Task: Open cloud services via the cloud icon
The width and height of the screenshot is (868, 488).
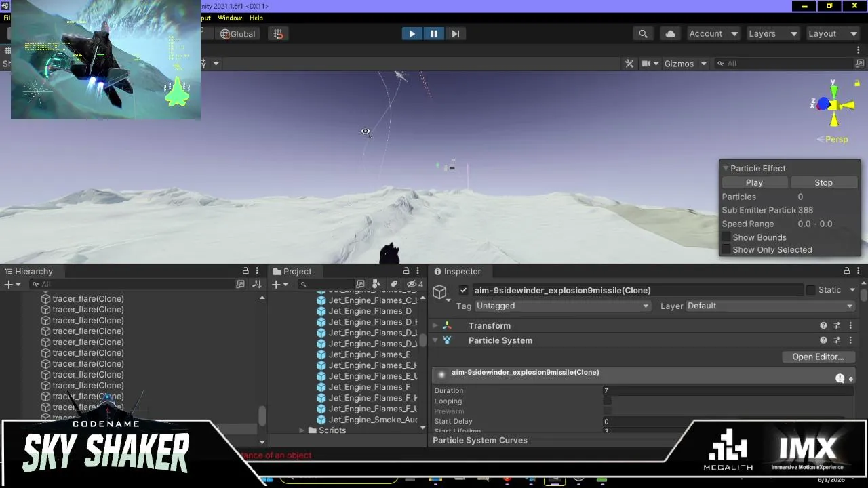Action: pos(670,34)
